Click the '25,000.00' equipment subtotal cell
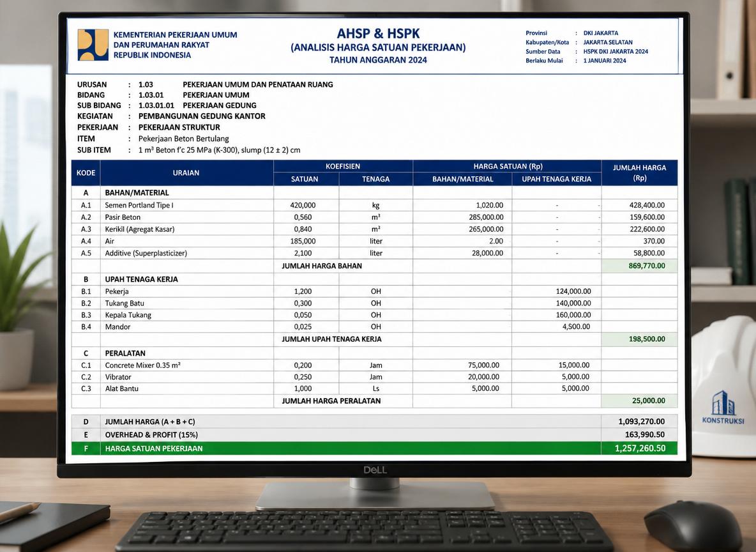 pos(639,401)
